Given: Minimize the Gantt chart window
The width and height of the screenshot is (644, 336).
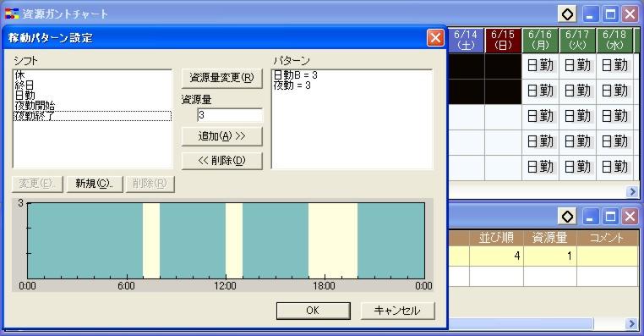Looking at the screenshot, I should pos(590,14).
